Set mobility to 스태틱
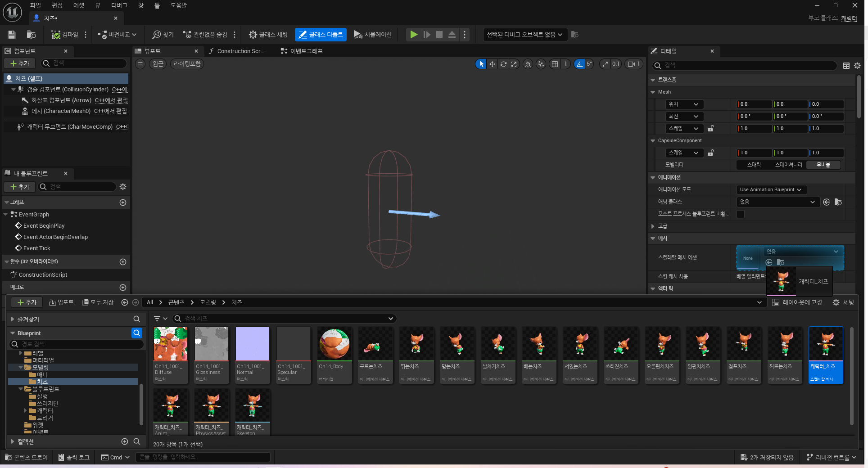The height and width of the screenshot is (468, 868). click(754, 165)
